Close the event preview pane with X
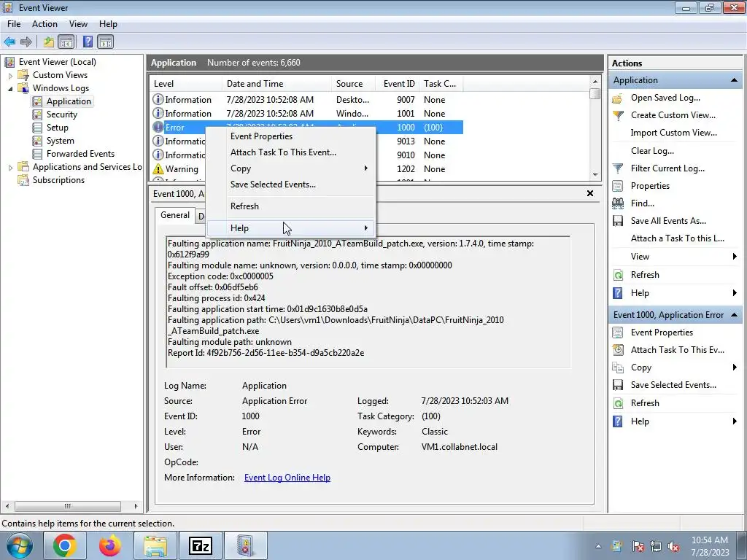 (x=589, y=193)
